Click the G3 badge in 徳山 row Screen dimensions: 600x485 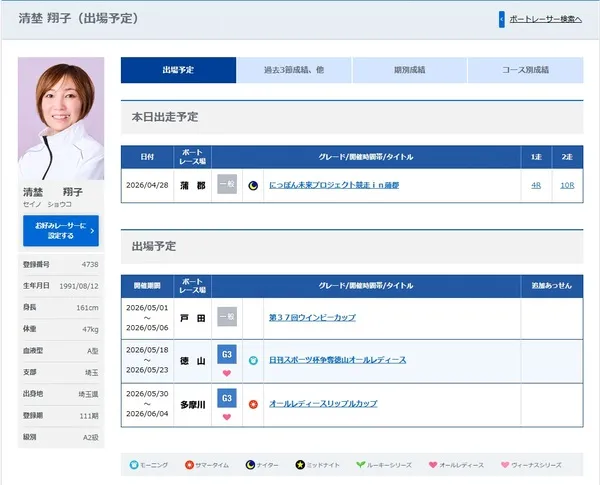click(x=227, y=354)
